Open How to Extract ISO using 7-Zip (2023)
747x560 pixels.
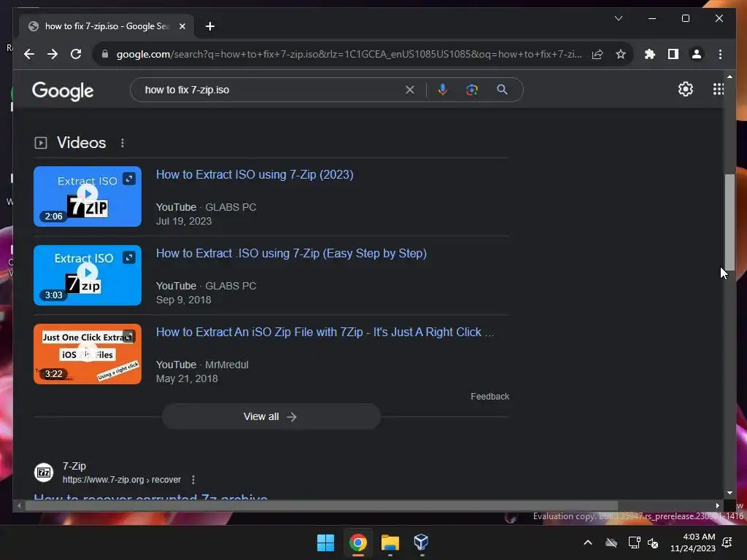click(x=255, y=175)
